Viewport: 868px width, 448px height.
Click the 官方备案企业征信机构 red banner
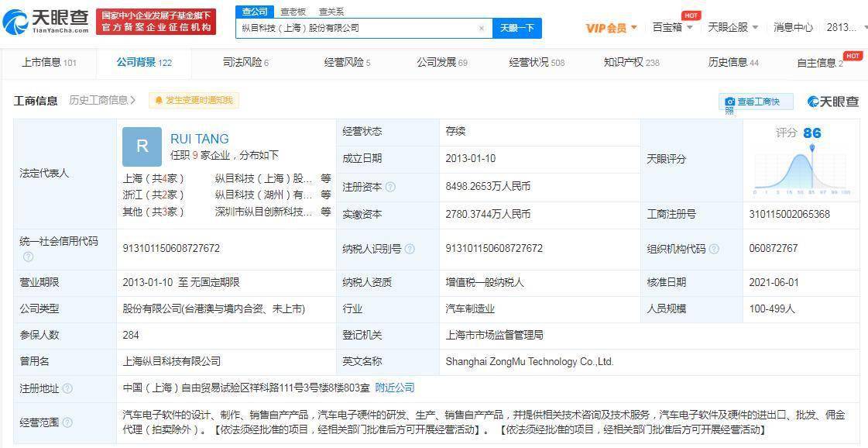(156, 22)
